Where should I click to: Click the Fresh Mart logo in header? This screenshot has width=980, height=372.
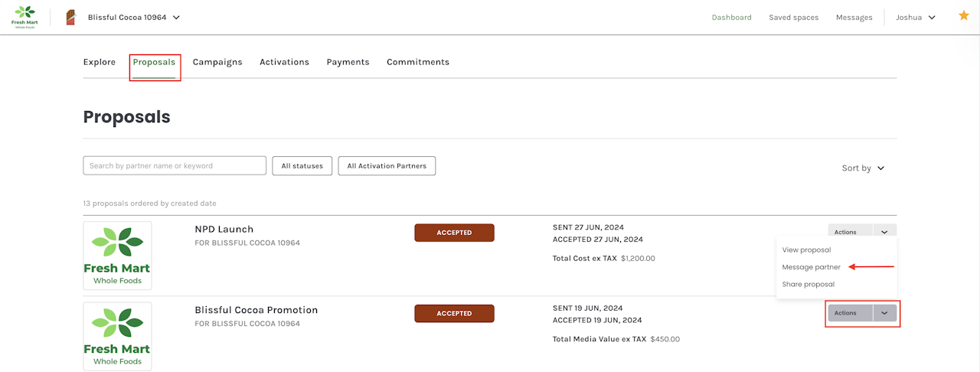(24, 17)
